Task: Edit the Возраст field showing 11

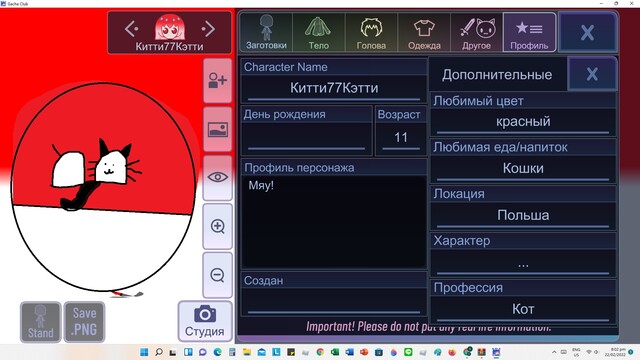Action: click(401, 138)
